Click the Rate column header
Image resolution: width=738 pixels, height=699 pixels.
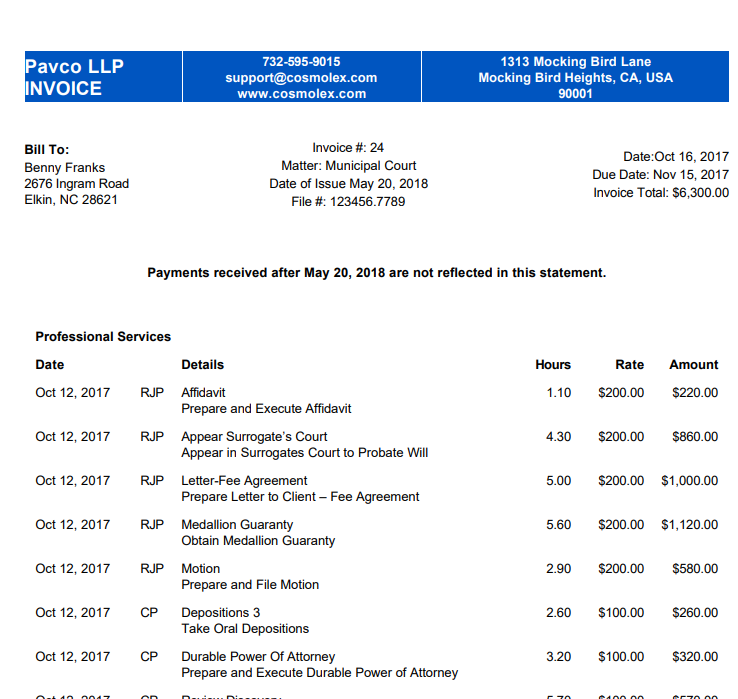(x=630, y=365)
